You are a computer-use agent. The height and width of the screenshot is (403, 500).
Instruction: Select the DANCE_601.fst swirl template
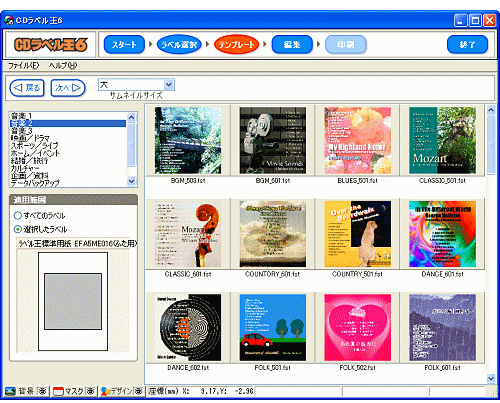click(442, 234)
